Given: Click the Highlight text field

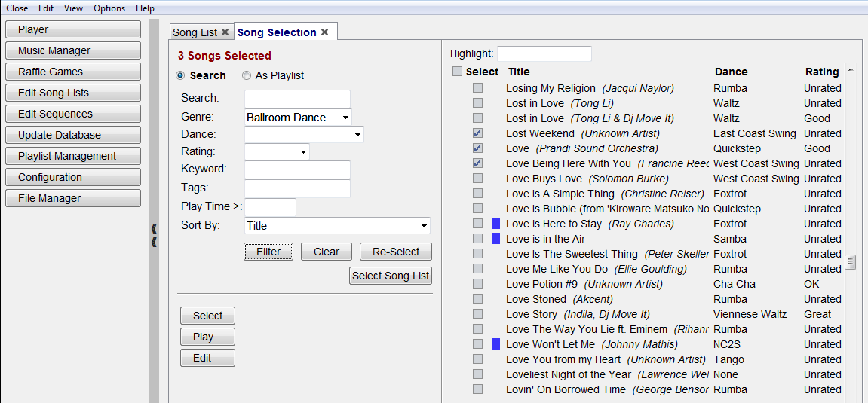Looking at the screenshot, I should click(x=544, y=53).
